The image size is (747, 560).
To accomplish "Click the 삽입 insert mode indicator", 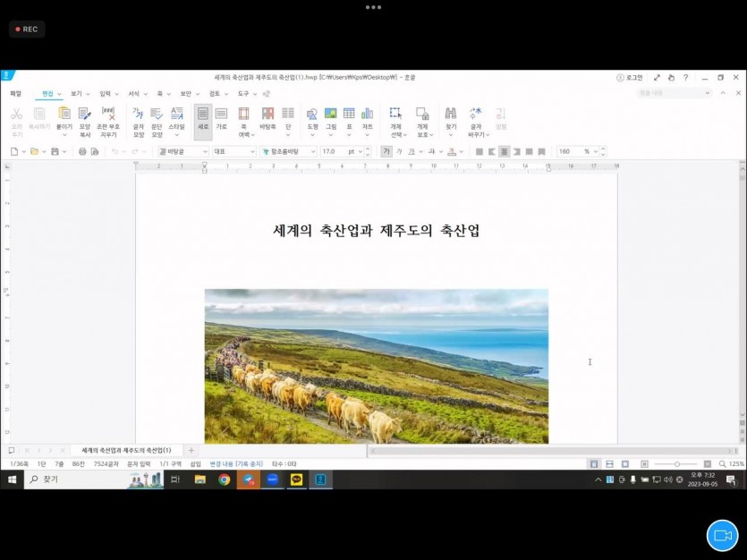I will coord(195,463).
